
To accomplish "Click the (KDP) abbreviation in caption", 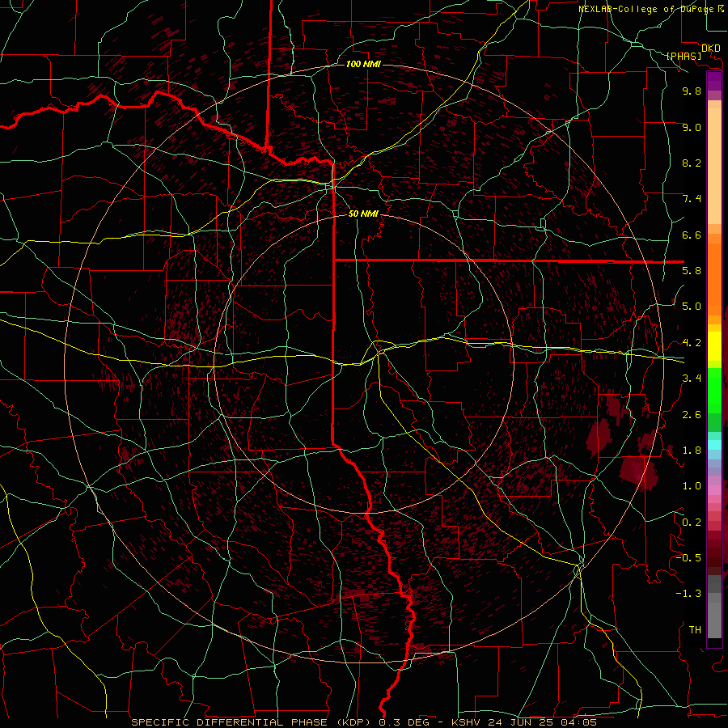I will coord(353,722).
